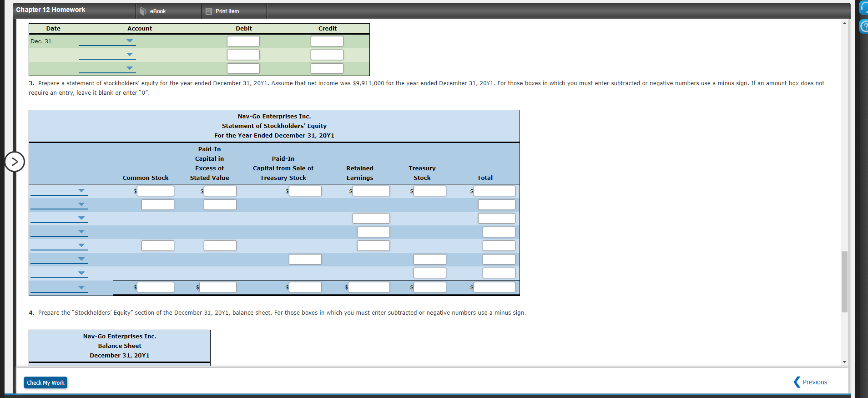868x398 pixels.
Task: Click the third-row Retained Earnings field
Action: click(371, 218)
